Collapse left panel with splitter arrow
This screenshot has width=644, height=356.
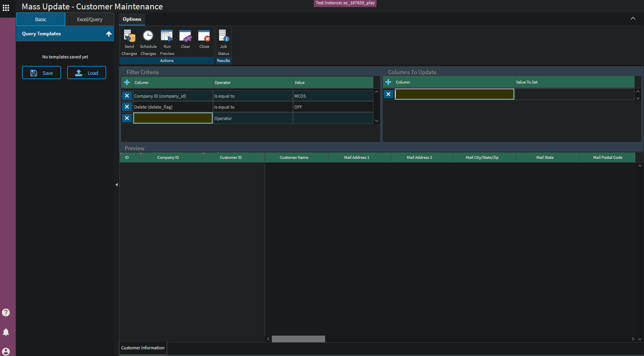(116, 185)
